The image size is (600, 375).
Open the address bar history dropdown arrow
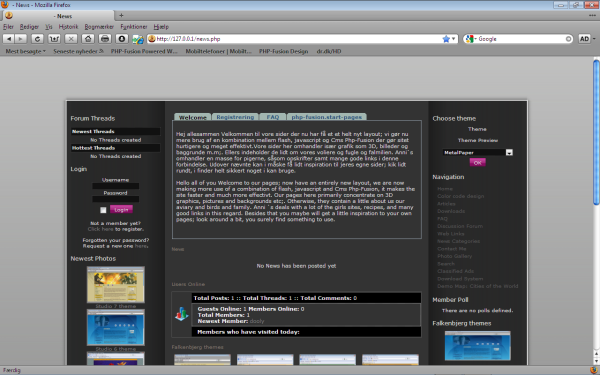[x=453, y=39]
